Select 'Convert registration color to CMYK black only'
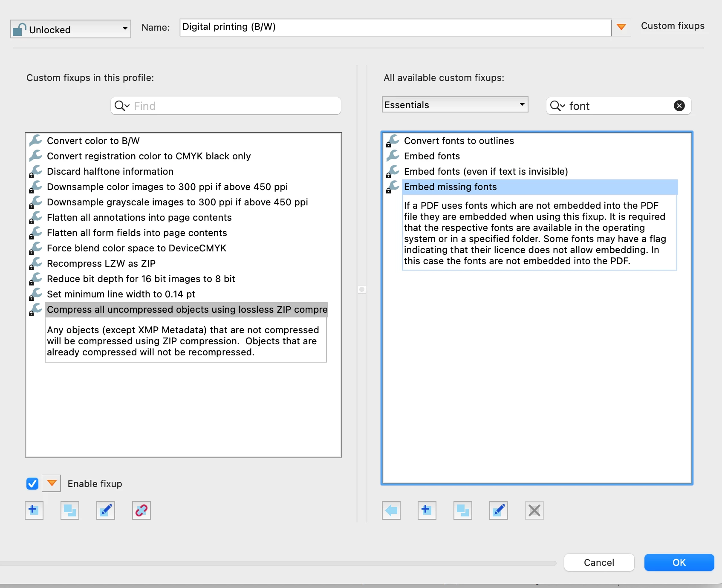722x588 pixels. tap(149, 156)
